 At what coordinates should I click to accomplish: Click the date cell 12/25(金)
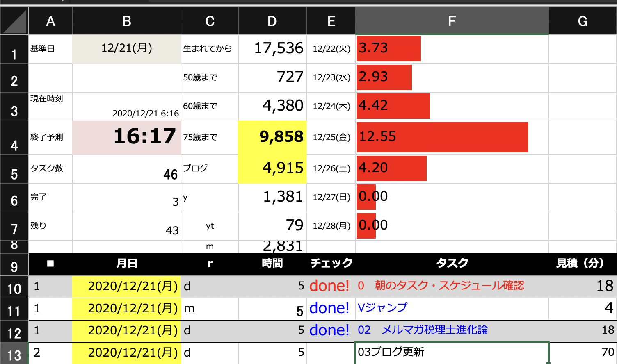[331, 138]
